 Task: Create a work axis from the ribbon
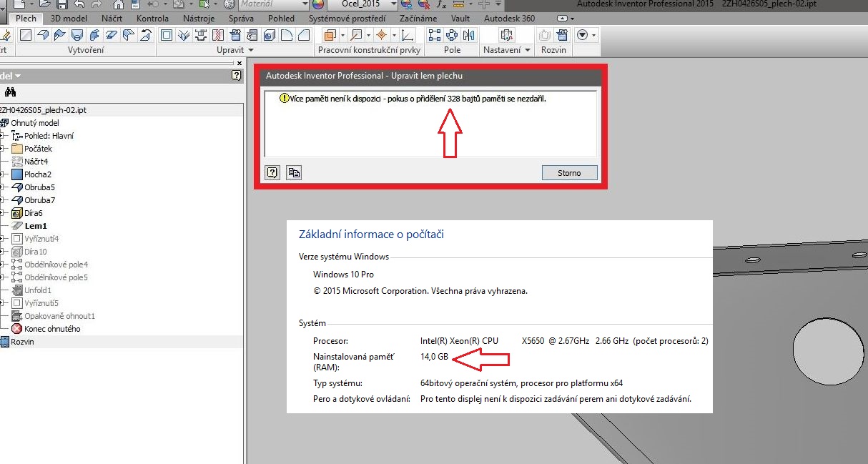pos(355,35)
